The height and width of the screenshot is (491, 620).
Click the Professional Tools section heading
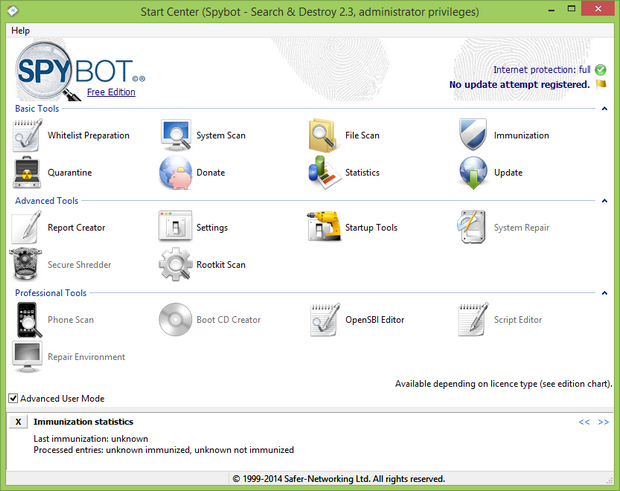(51, 293)
